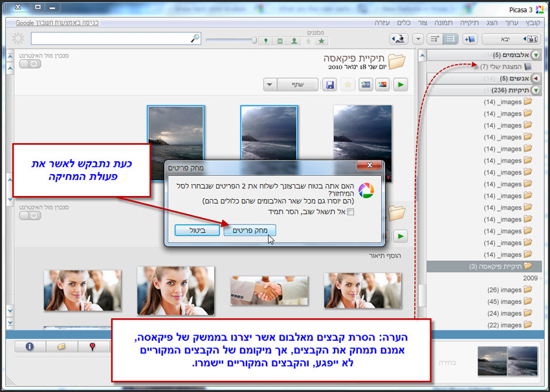This screenshot has width=550, height=392.
Task: Click the 2009 year heading in folder list
Action: [530, 278]
